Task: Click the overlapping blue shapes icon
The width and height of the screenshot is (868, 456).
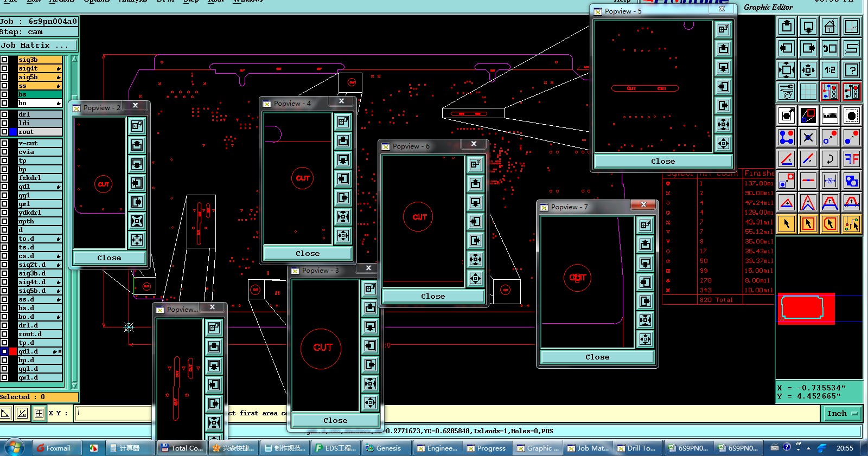Action: click(852, 181)
